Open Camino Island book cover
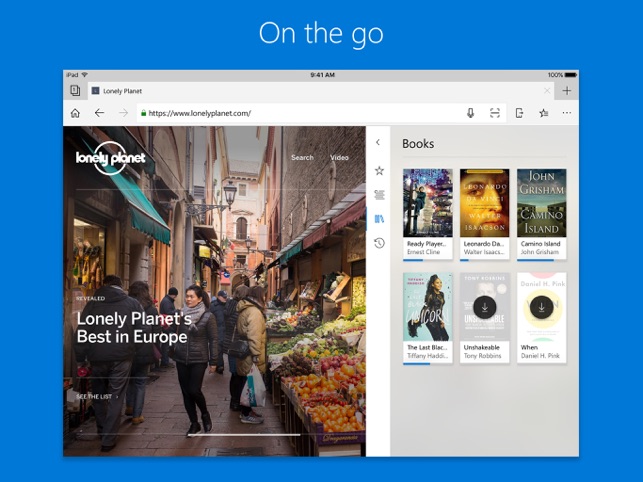Screen dimensions: 643x482 542,203
